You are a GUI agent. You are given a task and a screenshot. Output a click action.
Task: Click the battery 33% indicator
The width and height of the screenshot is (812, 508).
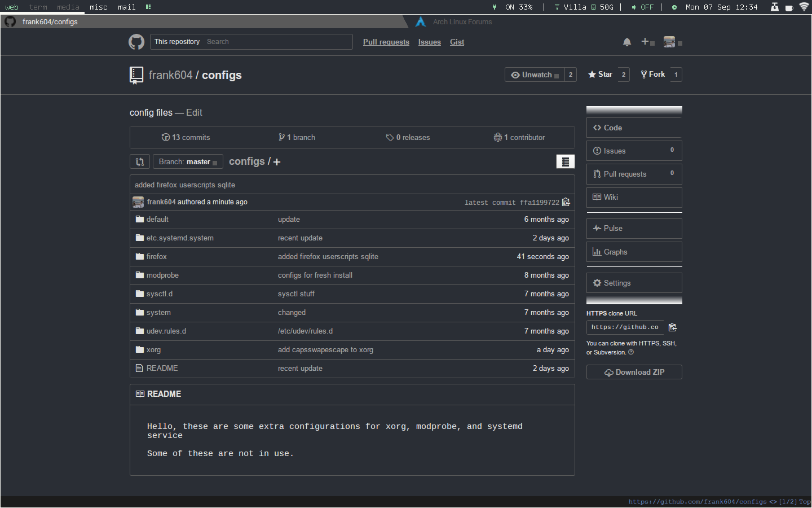pyautogui.click(x=513, y=7)
